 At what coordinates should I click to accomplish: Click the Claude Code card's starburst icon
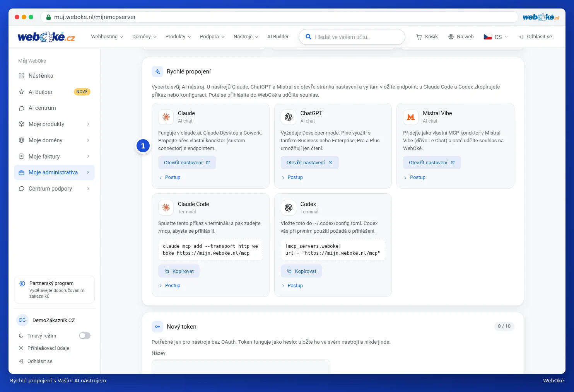[x=166, y=208]
